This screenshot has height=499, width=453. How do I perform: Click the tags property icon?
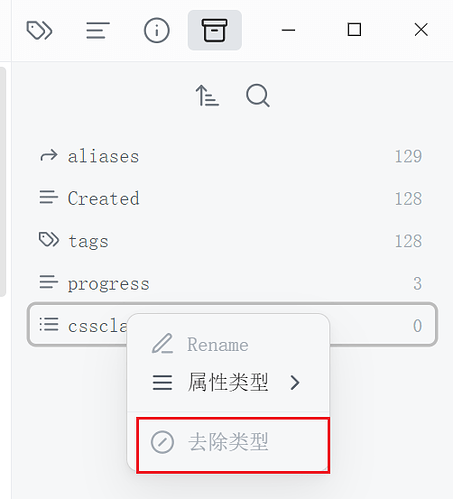(49, 240)
